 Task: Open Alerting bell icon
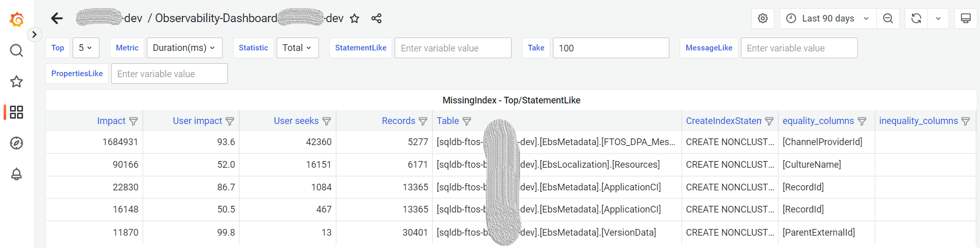[16, 174]
